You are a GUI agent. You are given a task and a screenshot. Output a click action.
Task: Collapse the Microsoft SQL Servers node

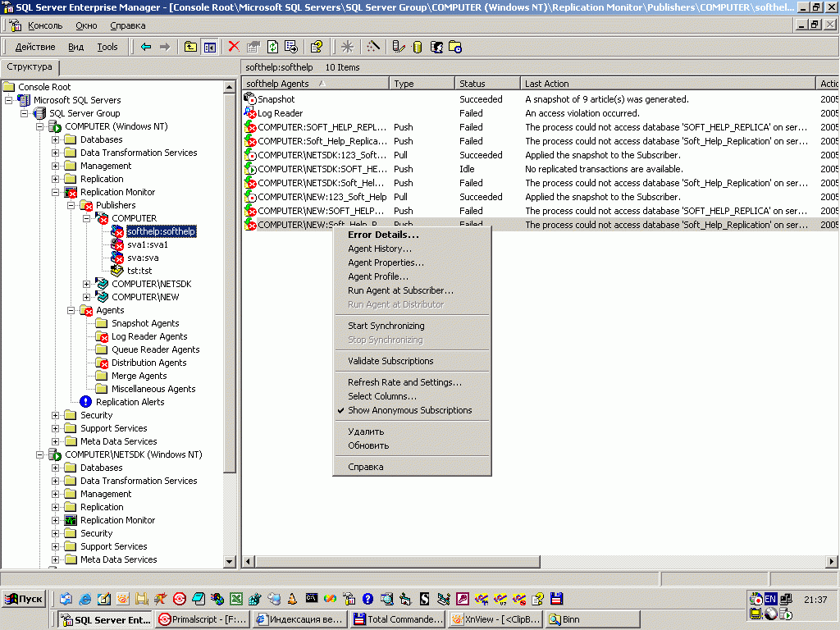pyautogui.click(x=8, y=100)
